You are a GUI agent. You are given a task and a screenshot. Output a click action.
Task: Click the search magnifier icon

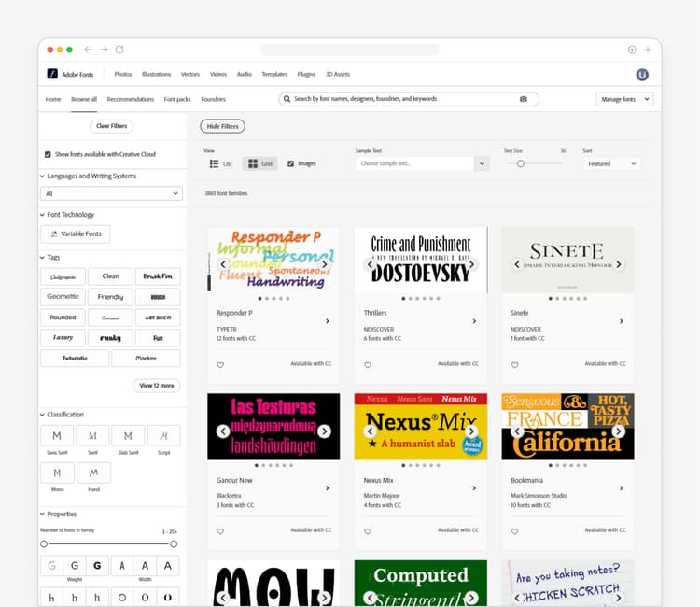point(287,99)
